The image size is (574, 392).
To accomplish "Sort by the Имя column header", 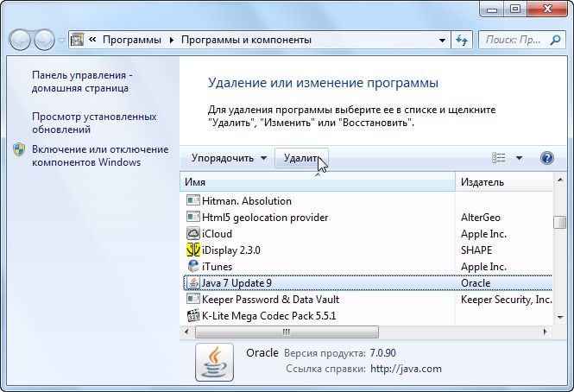I will 316,182.
